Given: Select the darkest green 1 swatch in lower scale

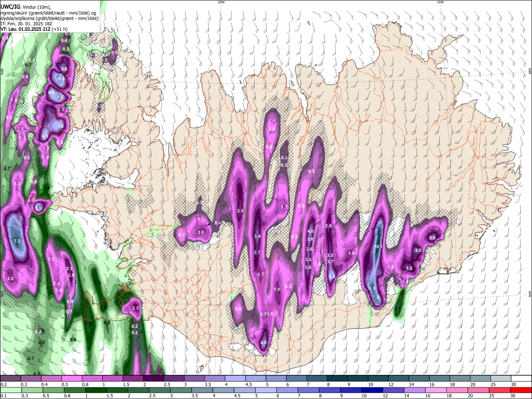Looking at the screenshot, I should pos(96,390).
